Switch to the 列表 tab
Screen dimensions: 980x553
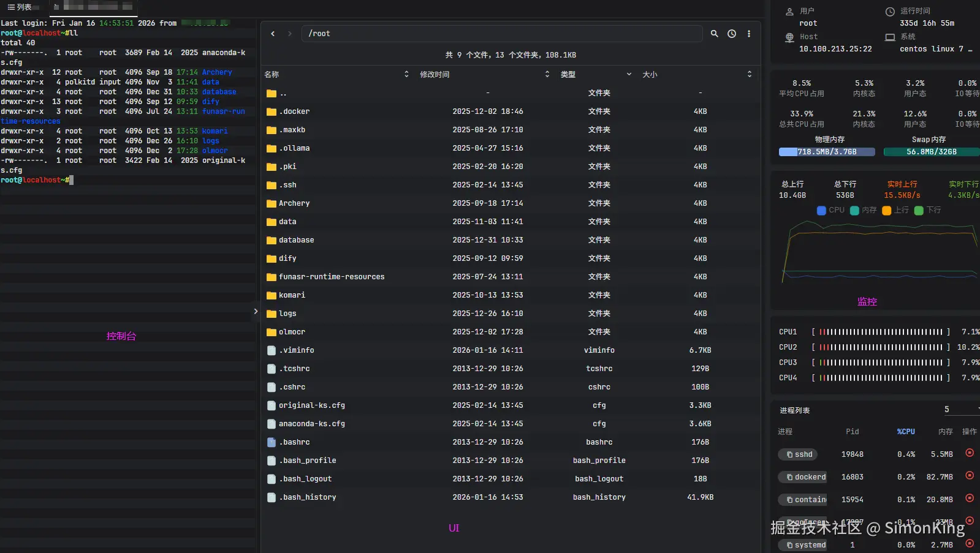pos(20,7)
